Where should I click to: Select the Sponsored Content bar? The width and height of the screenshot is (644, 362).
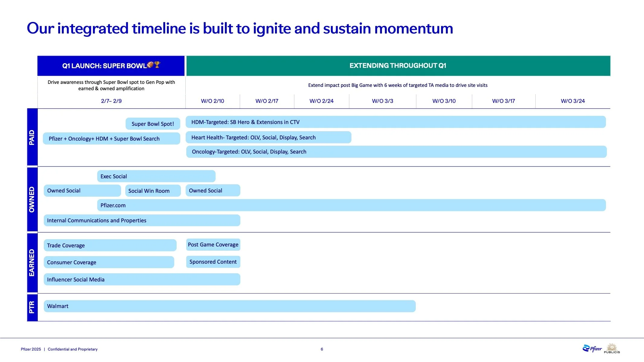(213, 262)
